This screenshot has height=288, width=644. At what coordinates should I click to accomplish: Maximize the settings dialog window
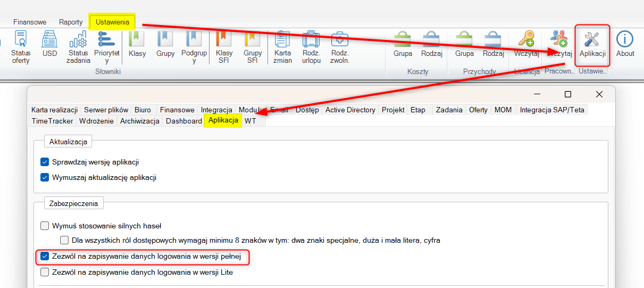pos(567,94)
